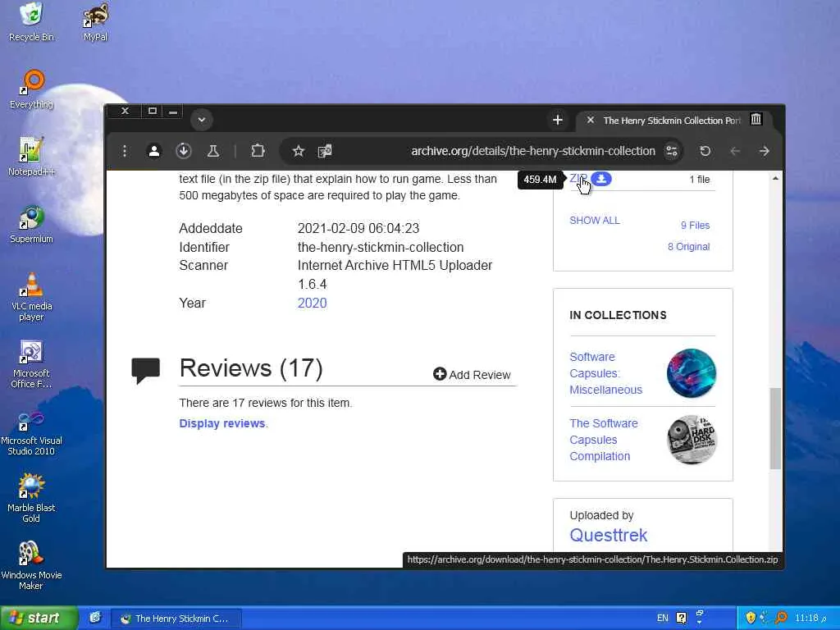
Task: Click the page vertical scrollbar thumb
Action: pos(775,428)
